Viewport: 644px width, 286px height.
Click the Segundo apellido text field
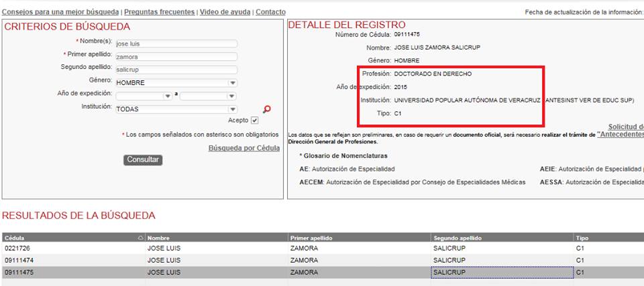coord(176,70)
